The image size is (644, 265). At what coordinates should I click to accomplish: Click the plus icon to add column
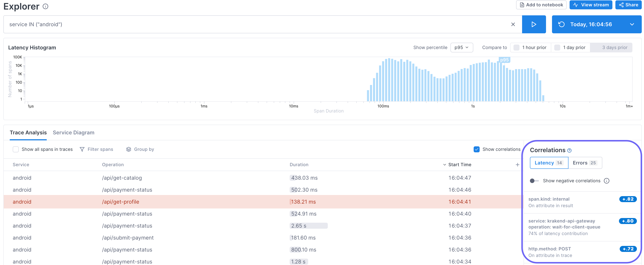(x=517, y=165)
